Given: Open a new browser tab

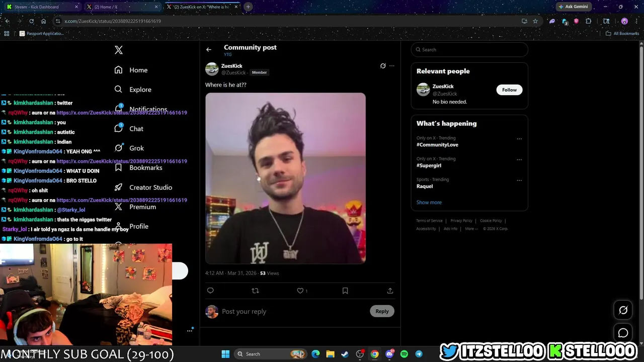Looking at the screenshot, I should click(248, 7).
